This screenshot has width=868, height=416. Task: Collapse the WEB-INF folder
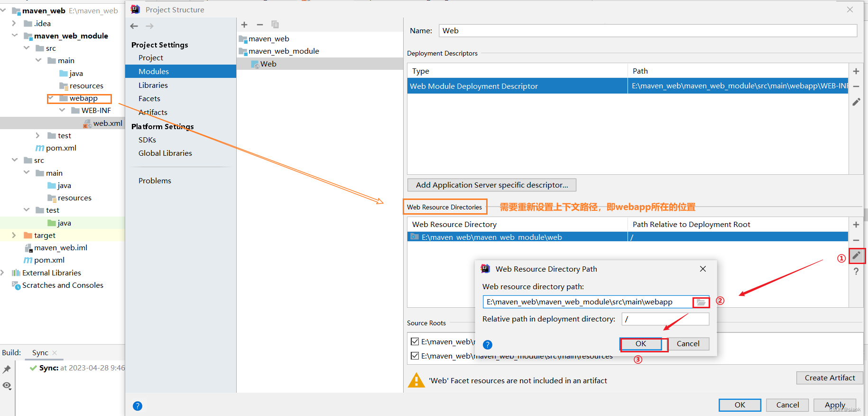pos(62,110)
